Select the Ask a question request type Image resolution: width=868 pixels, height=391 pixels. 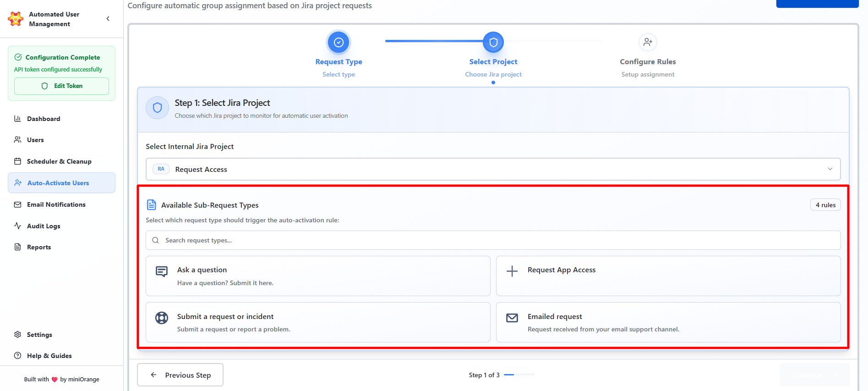[x=318, y=276]
